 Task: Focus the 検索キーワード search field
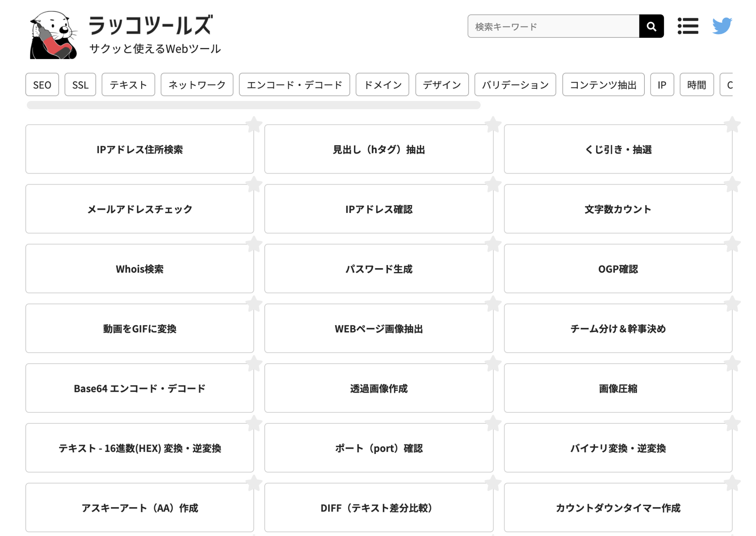click(553, 26)
